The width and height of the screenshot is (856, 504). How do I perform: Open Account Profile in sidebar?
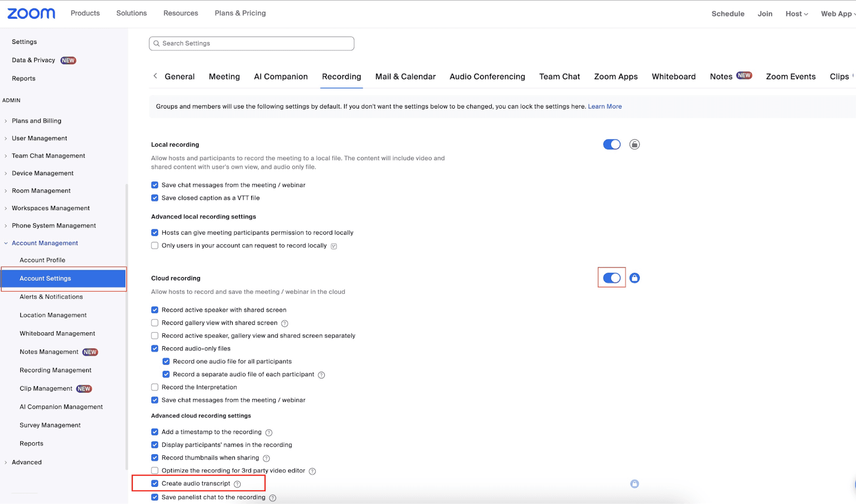point(42,260)
